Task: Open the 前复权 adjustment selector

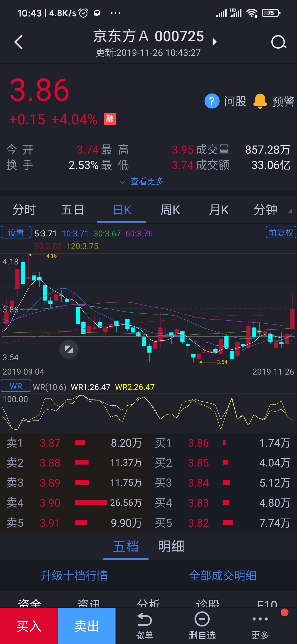Action: (x=281, y=232)
